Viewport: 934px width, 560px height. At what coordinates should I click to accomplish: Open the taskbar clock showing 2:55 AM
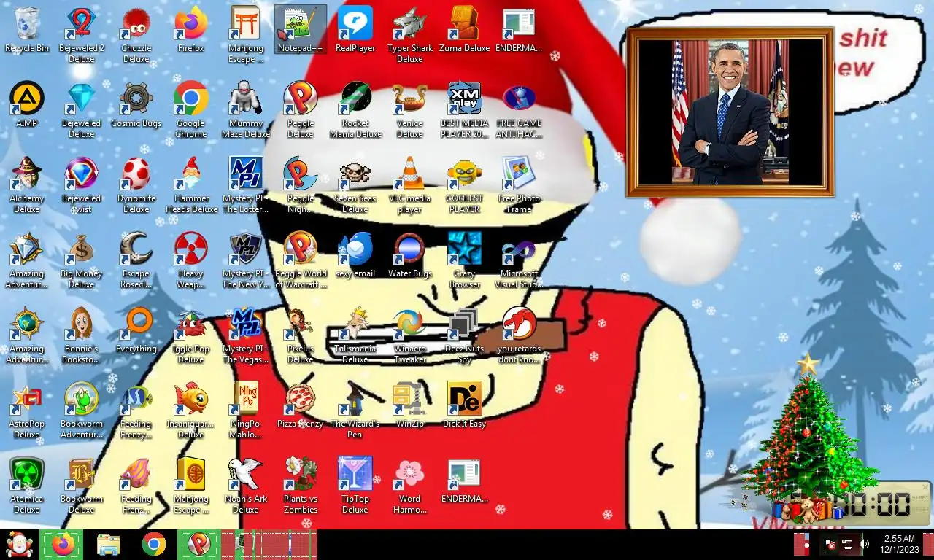tap(898, 544)
